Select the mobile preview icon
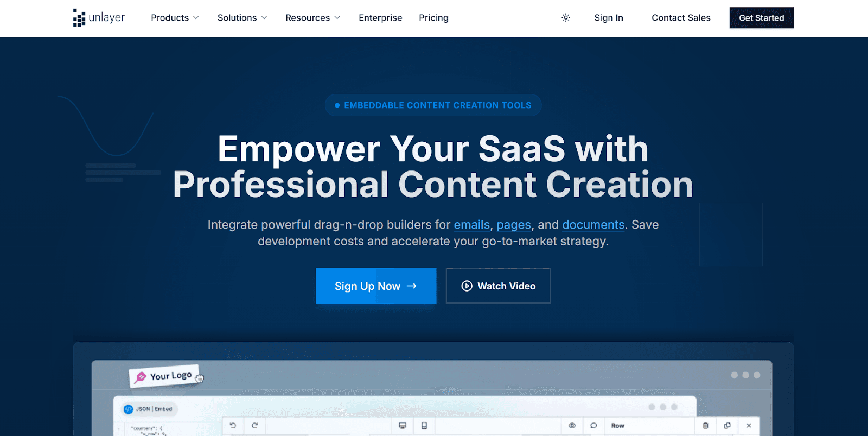Image resolution: width=868 pixels, height=436 pixels. click(424, 426)
